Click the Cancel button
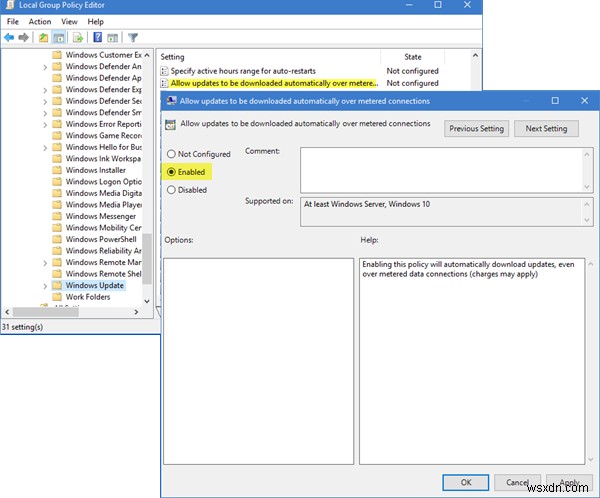Viewport: 600px width, 498px height. coord(517,482)
